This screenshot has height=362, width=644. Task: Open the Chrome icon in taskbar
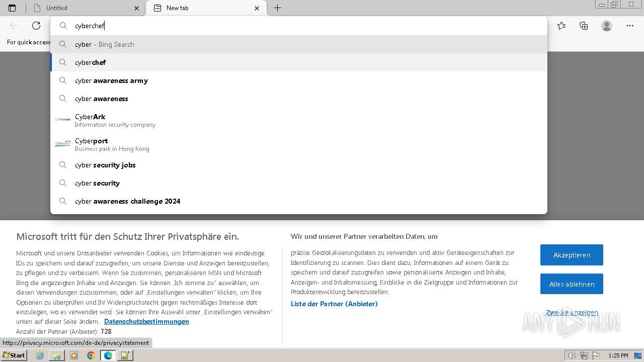point(91,355)
